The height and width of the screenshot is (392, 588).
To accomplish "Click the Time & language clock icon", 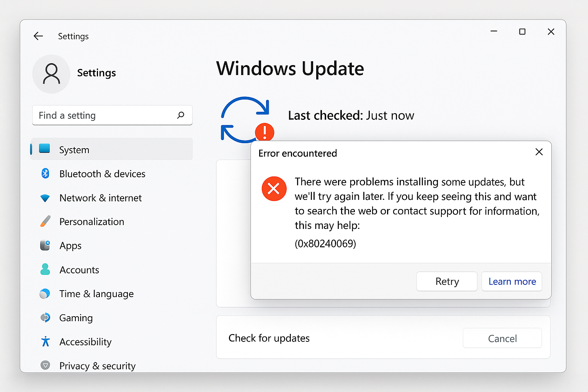I will coord(45,294).
